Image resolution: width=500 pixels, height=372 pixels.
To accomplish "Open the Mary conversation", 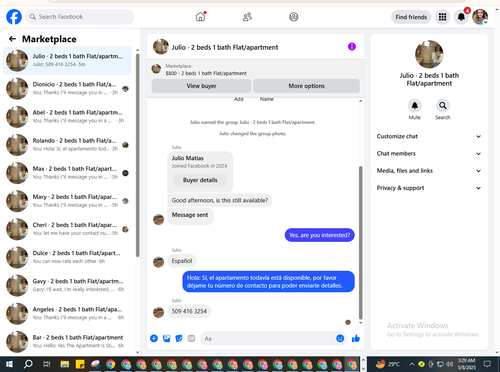I will point(67,201).
